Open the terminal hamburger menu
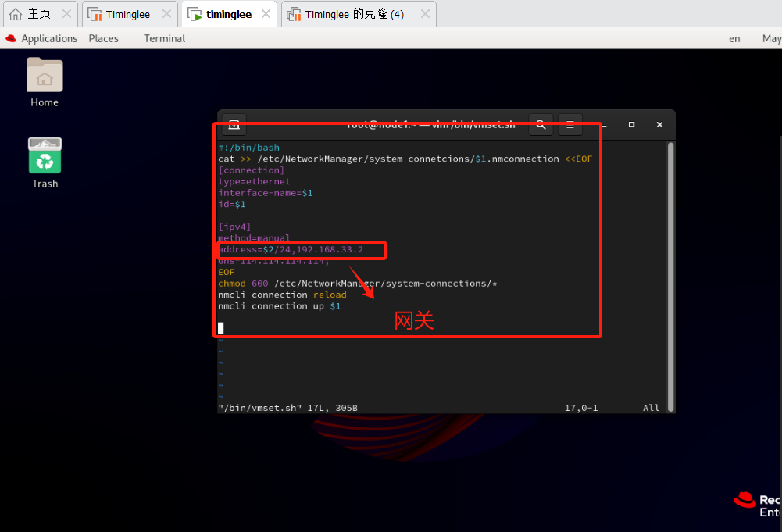The height and width of the screenshot is (532, 782). pyautogui.click(x=570, y=125)
